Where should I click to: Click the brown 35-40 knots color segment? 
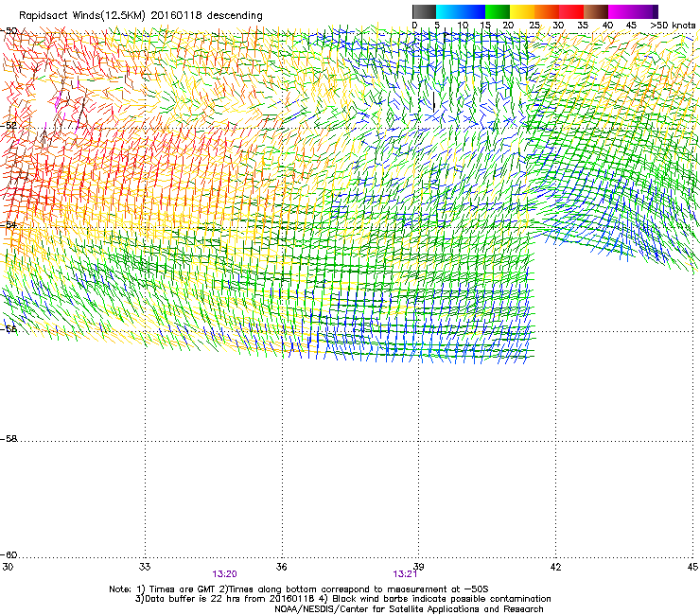(596, 11)
